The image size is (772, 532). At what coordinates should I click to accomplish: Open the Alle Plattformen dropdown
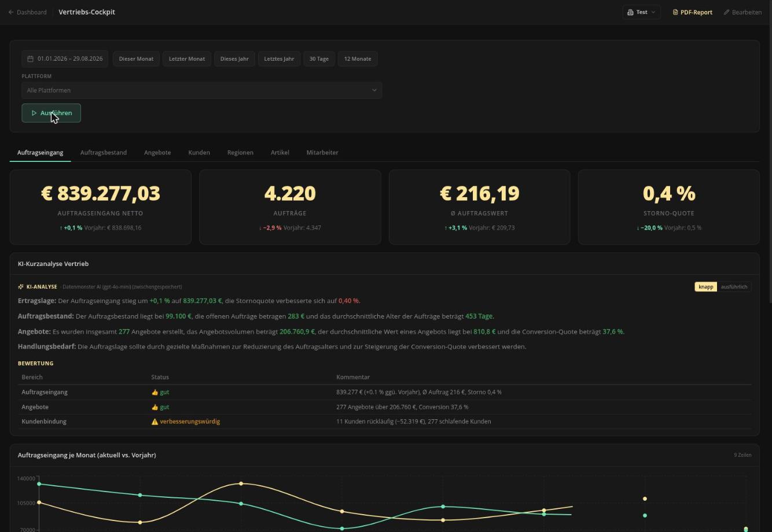click(202, 90)
